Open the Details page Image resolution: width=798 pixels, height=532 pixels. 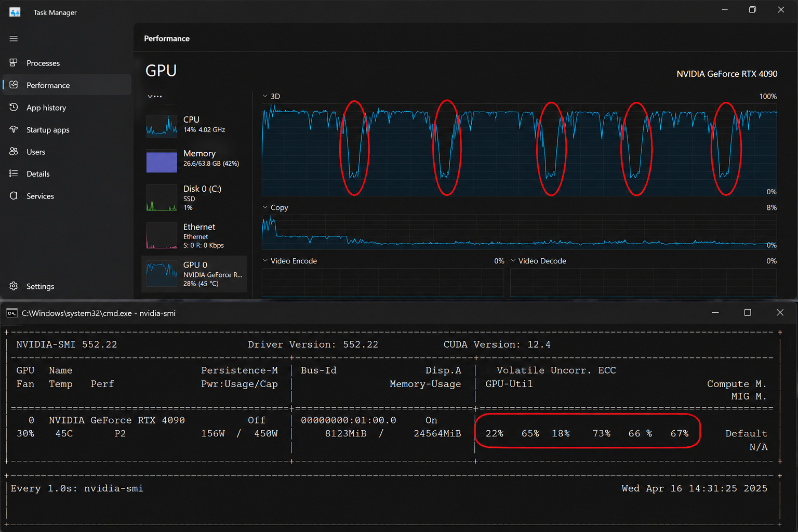pos(67,174)
